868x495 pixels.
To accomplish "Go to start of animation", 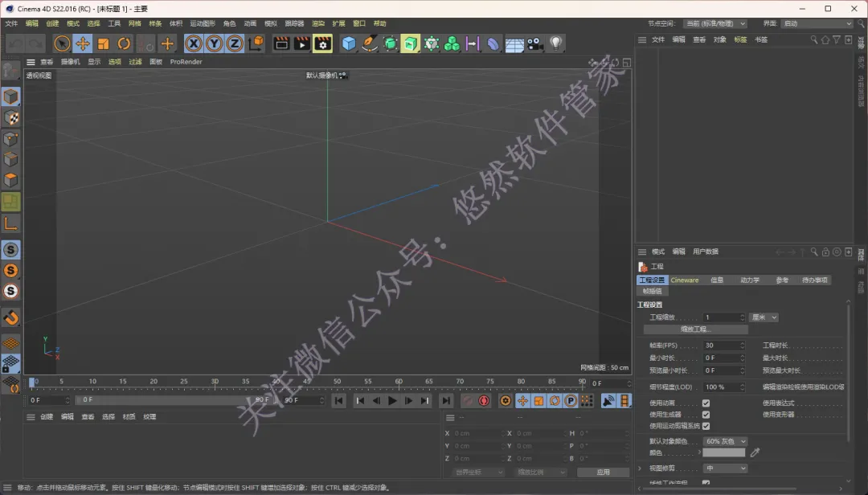I will click(x=339, y=401).
